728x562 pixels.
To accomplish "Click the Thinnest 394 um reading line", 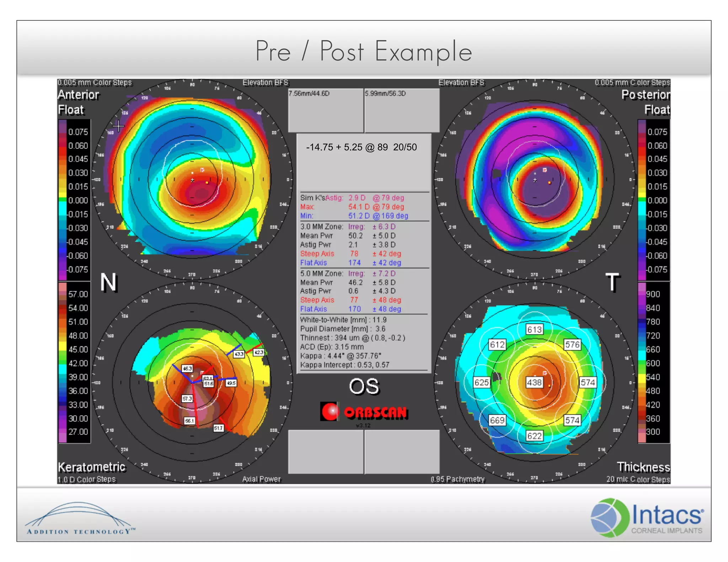I will 353,338.
